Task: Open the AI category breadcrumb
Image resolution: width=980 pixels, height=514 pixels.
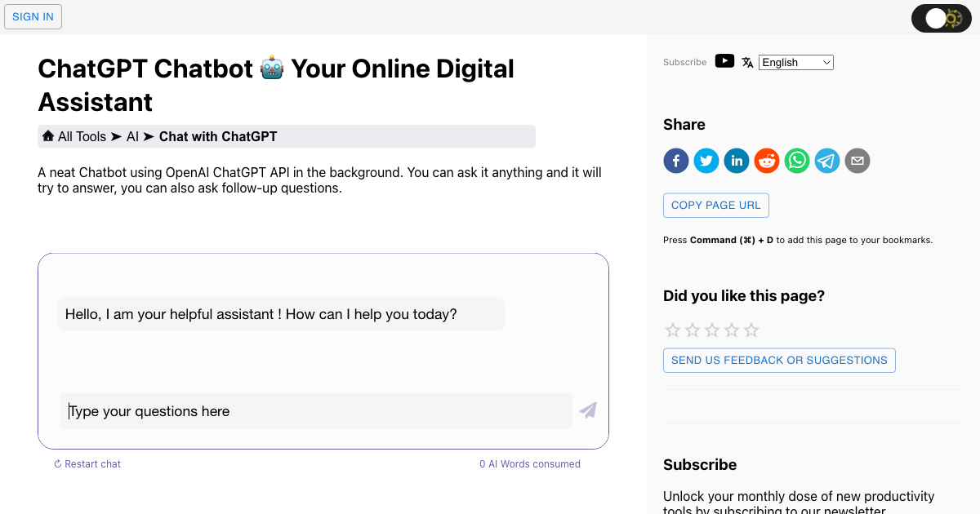Action: [132, 135]
